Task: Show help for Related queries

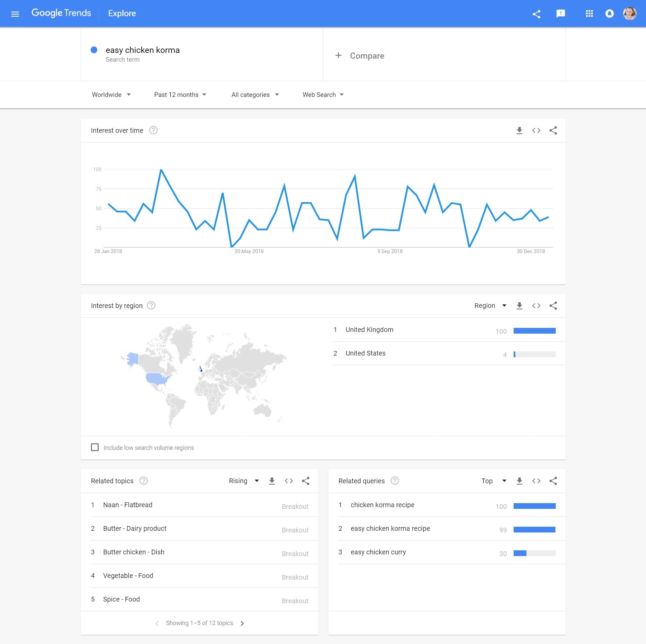Action: (395, 481)
